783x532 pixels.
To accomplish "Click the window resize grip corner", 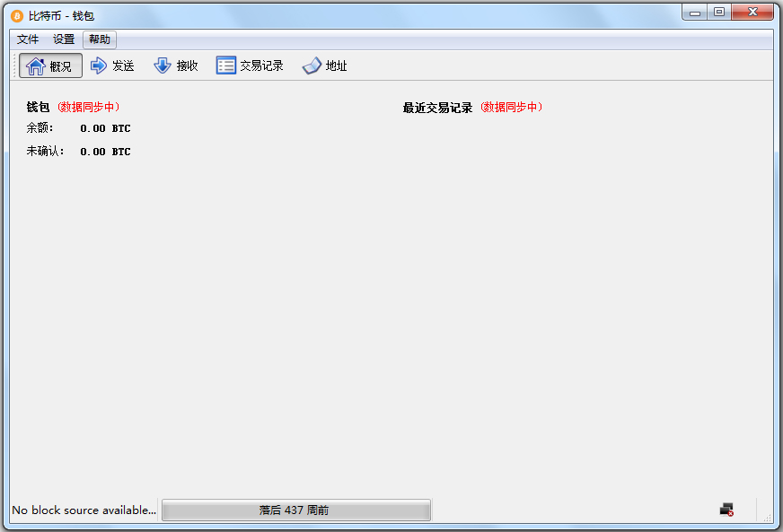I will 768,518.
